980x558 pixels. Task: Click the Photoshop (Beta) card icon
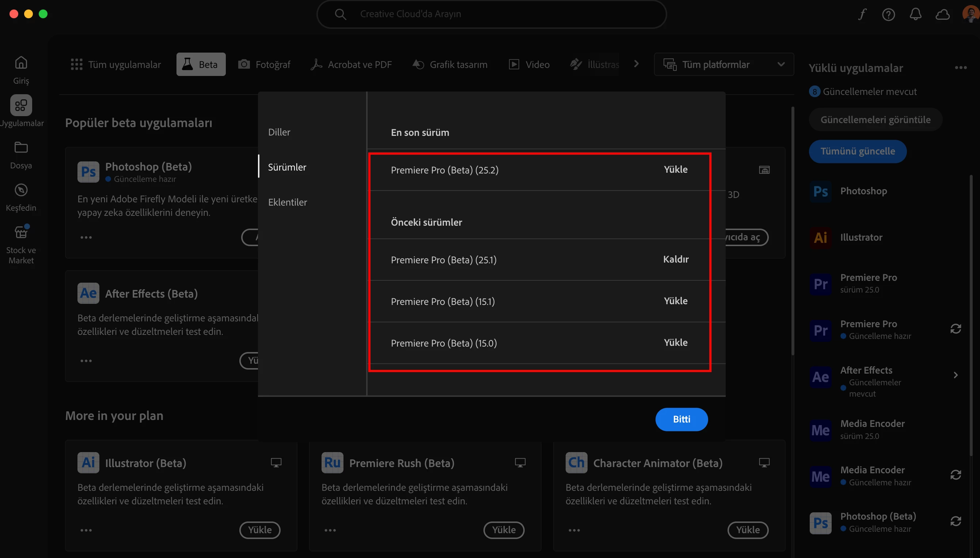point(88,172)
